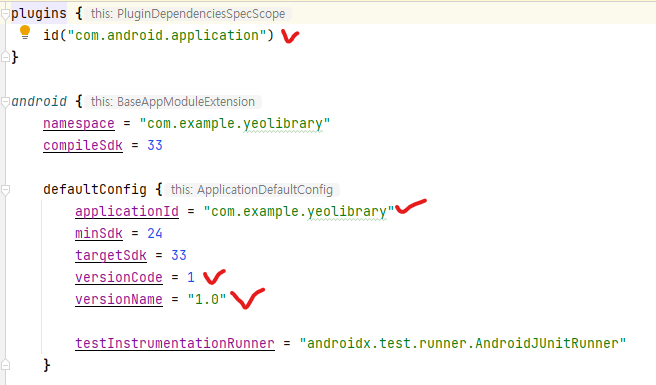
Task: Collapse the defaultConfig block fold marker
Action: click(5, 190)
